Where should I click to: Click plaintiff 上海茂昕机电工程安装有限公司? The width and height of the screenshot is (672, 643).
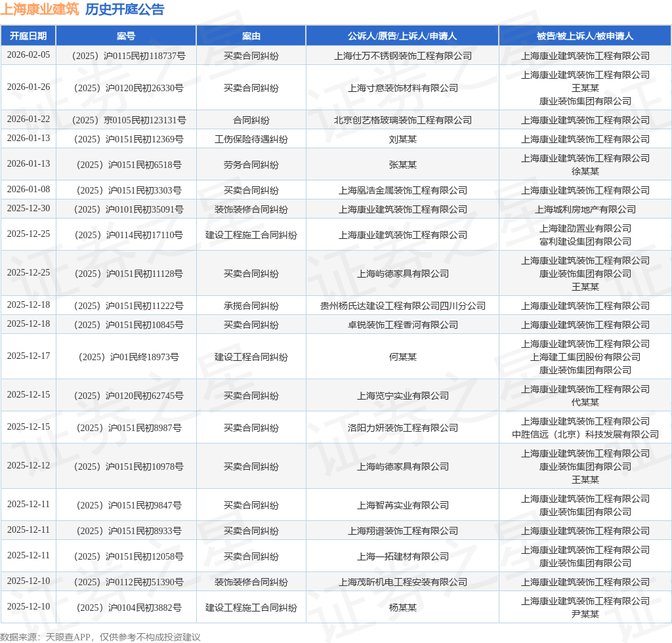403,582
